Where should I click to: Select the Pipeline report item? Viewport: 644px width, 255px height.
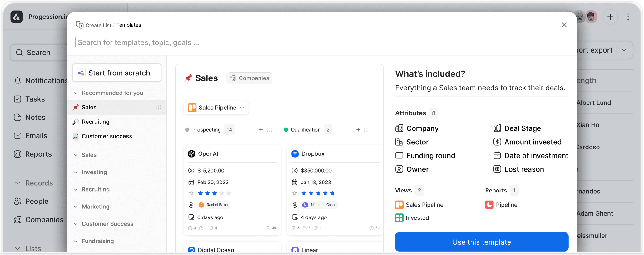(501, 205)
